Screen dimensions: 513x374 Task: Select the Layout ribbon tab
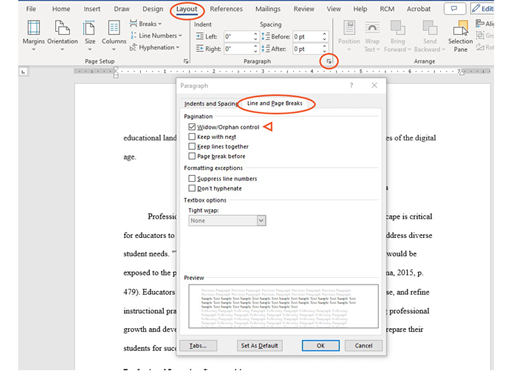pos(187,9)
